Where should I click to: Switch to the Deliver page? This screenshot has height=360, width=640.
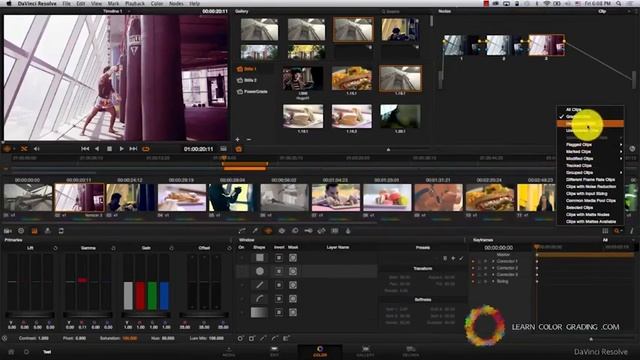tap(410, 351)
